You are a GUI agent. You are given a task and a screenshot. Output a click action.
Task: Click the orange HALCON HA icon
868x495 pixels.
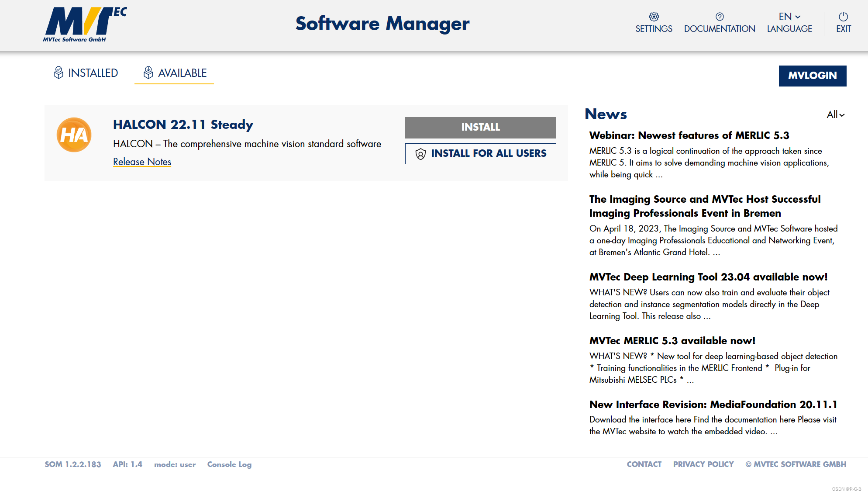(x=74, y=135)
